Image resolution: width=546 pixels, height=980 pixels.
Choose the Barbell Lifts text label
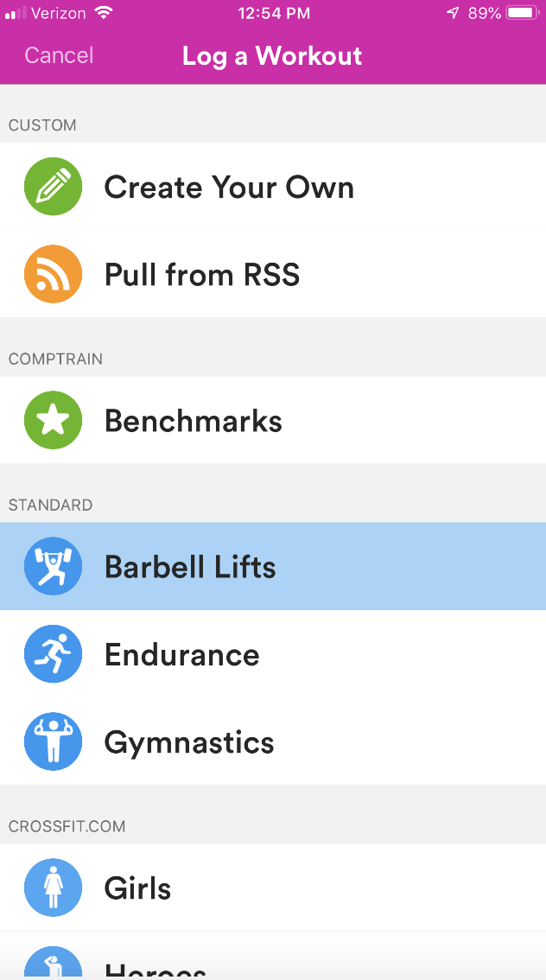(190, 567)
